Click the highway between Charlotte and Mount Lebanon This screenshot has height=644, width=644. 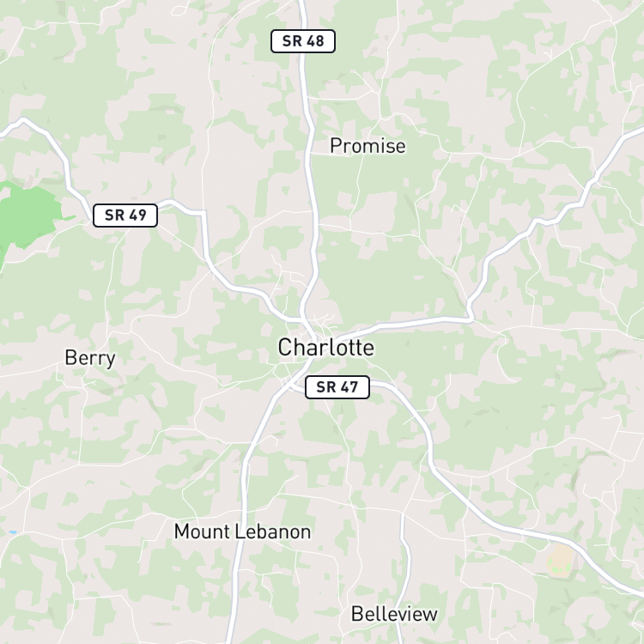[x=255, y=435]
